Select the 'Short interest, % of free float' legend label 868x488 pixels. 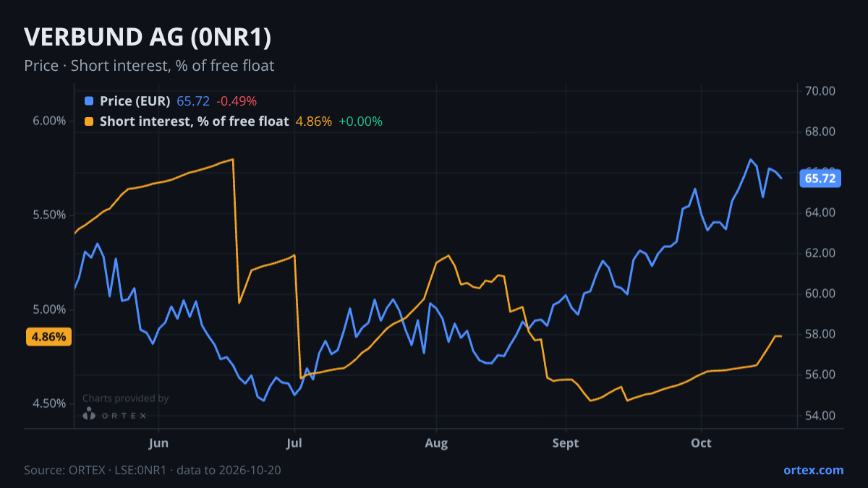tap(194, 121)
